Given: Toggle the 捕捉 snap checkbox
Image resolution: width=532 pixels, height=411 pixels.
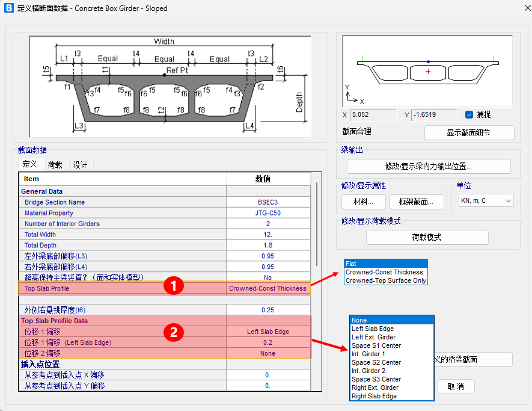Looking at the screenshot, I should coord(469,114).
